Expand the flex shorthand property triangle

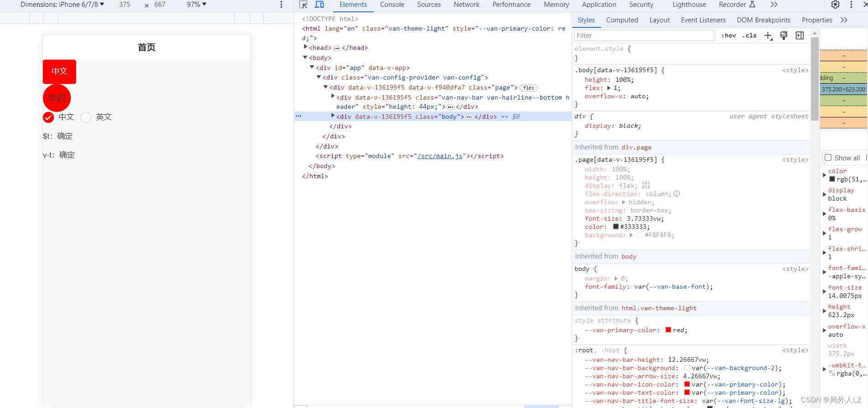pyautogui.click(x=609, y=88)
